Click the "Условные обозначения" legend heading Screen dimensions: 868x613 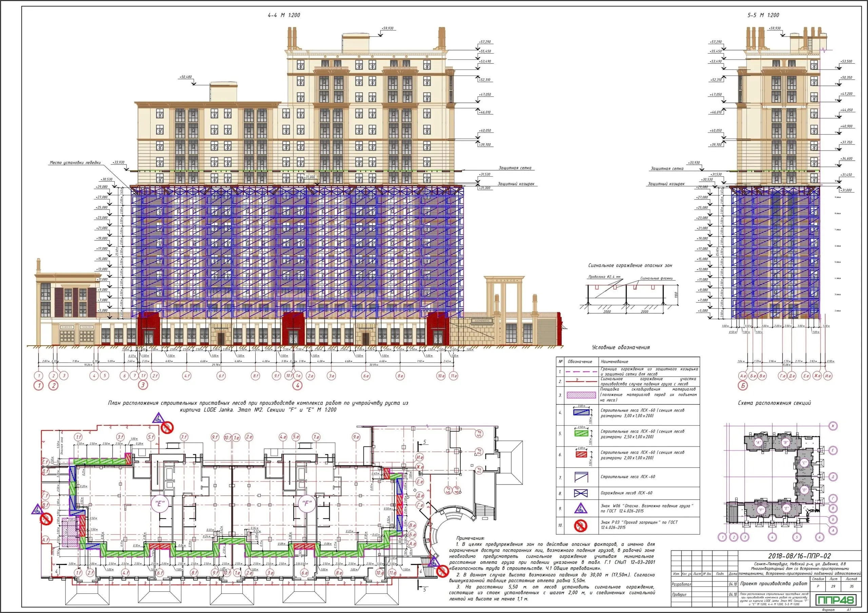[621, 347]
